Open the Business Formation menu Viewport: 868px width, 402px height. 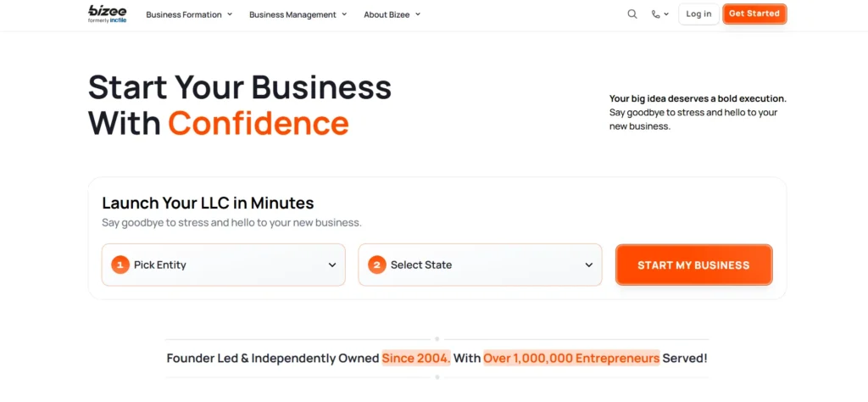[184, 14]
